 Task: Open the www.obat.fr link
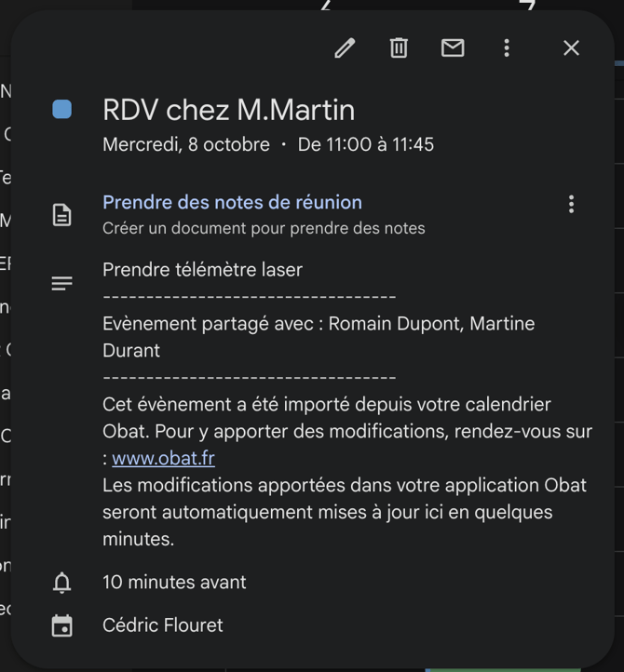[163, 459]
